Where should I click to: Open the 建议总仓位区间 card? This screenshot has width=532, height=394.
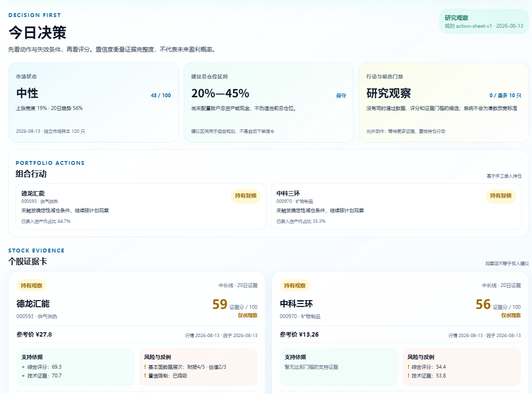268,102
